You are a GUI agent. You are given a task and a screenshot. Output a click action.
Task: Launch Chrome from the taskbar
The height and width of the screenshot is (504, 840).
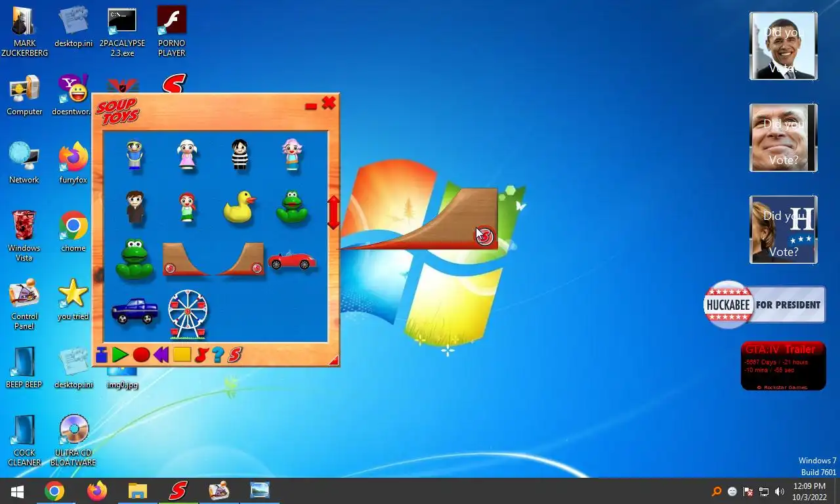point(54,491)
